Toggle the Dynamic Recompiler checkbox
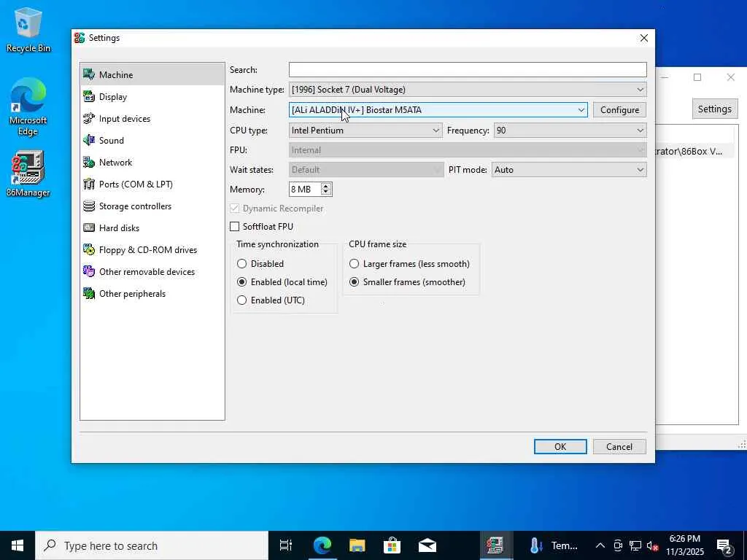Viewport: 747px width, 560px height. [234, 208]
